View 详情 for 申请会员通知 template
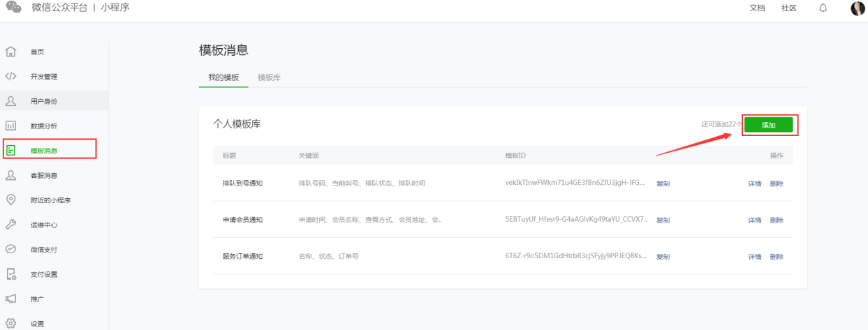The image size is (868, 330). (754, 220)
